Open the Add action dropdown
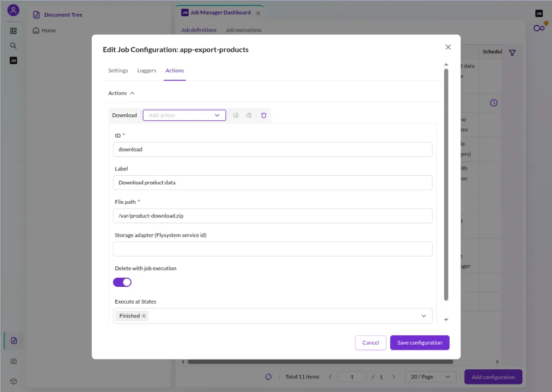 click(184, 115)
